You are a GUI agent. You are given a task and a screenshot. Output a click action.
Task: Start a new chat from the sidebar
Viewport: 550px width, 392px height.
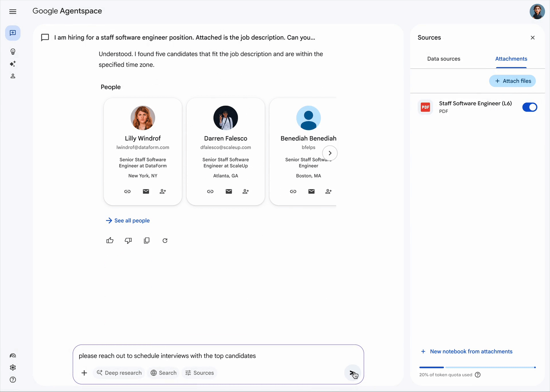click(x=13, y=33)
